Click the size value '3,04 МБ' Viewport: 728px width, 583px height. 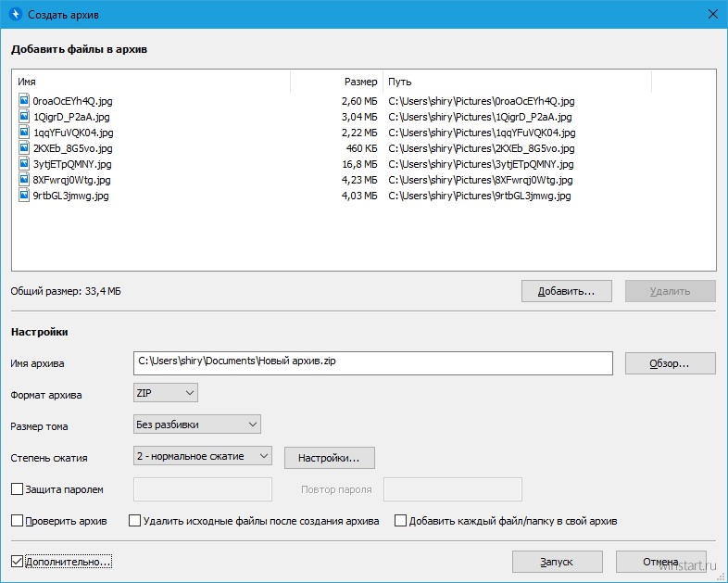coord(359,117)
